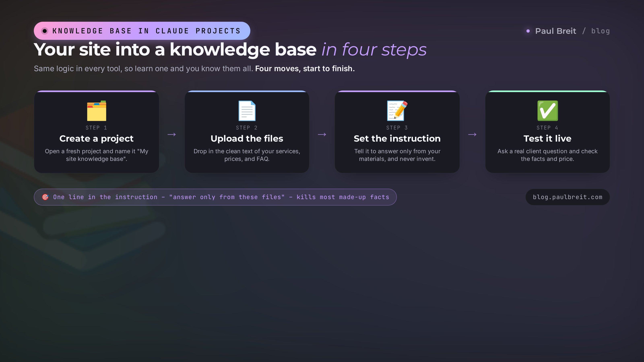
Task: Click the purple dot beside Paul Breit
Action: pos(528,31)
